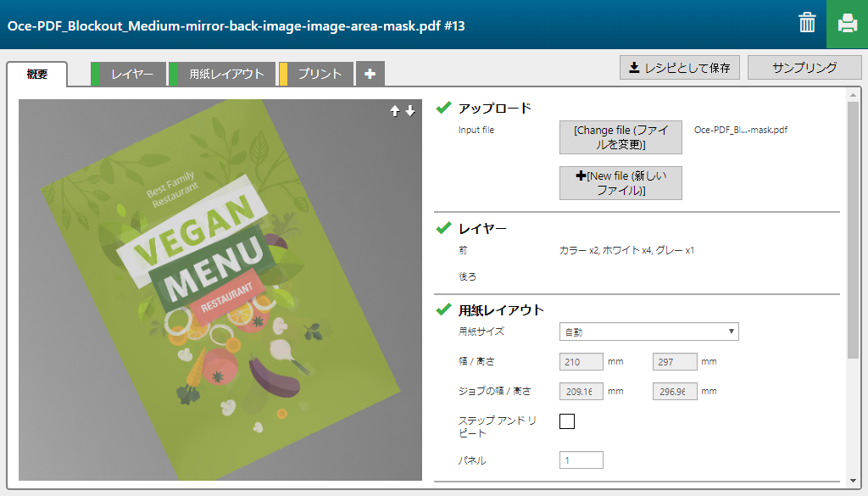
Task: Click the レシピとして保存 button
Action: 680,68
